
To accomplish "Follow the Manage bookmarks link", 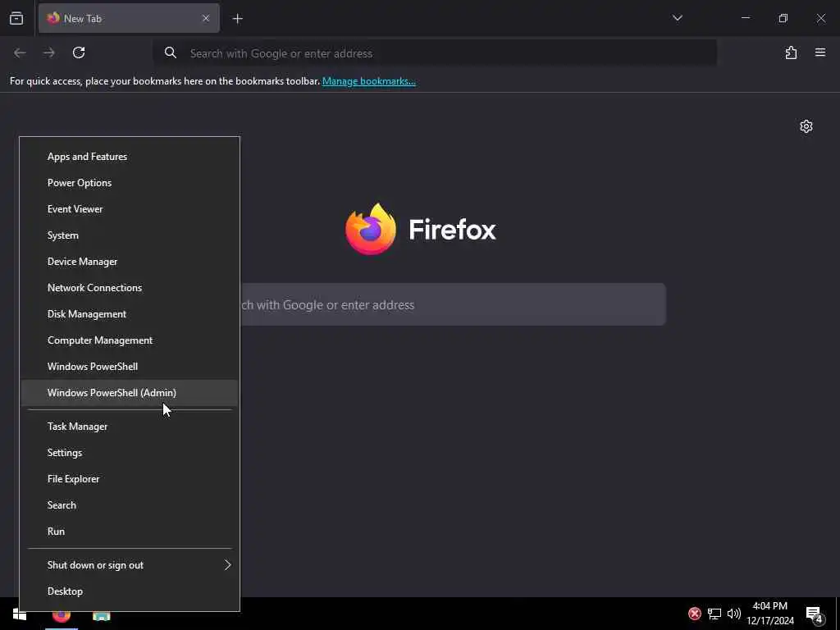I will click(x=368, y=81).
